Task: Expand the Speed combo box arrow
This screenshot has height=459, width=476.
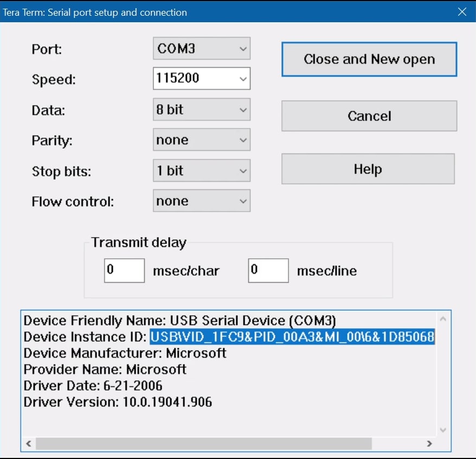Action: pyautogui.click(x=242, y=79)
